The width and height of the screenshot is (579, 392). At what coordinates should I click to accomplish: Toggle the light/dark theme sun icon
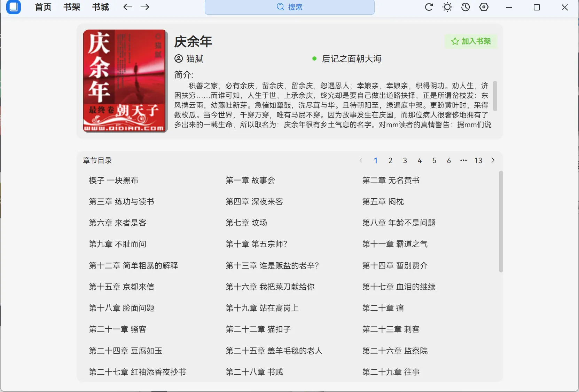pyautogui.click(x=447, y=7)
